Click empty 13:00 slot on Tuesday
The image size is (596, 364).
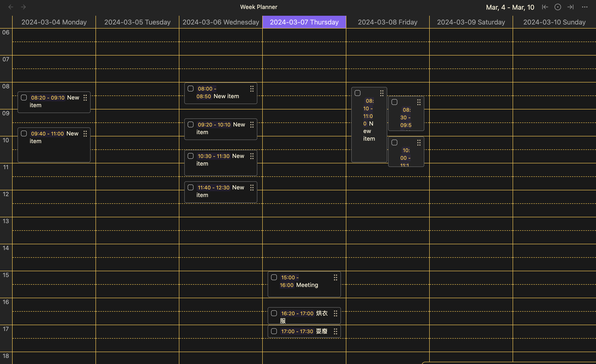point(137,224)
